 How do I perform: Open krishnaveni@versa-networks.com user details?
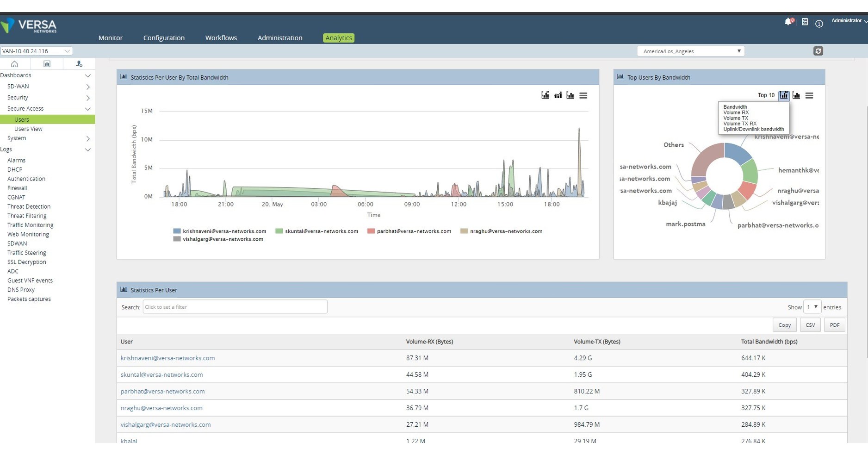[167, 358]
